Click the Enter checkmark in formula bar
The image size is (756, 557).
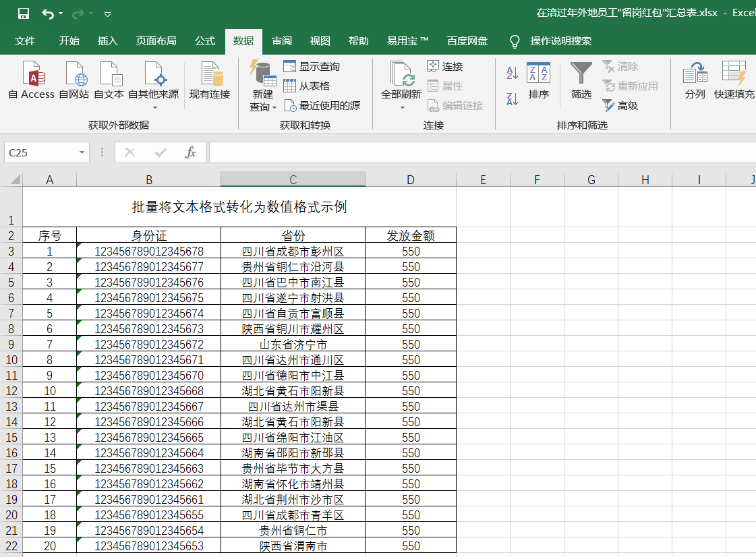(161, 153)
